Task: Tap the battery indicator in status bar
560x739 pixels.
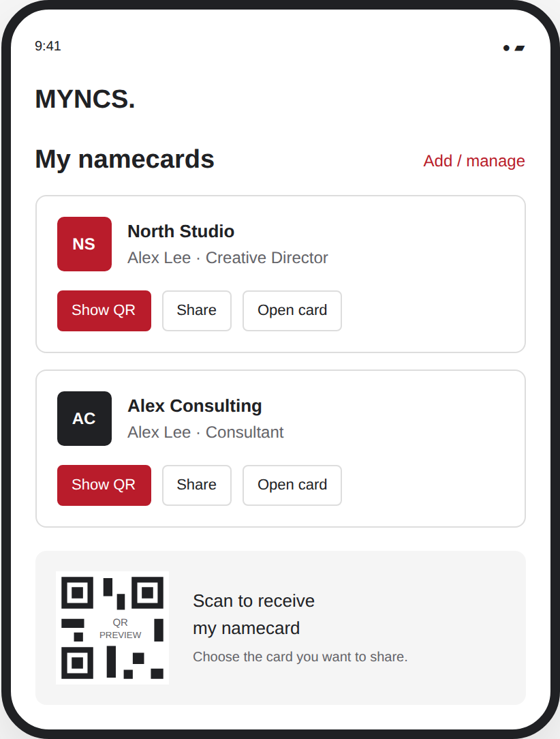Action: click(x=520, y=48)
